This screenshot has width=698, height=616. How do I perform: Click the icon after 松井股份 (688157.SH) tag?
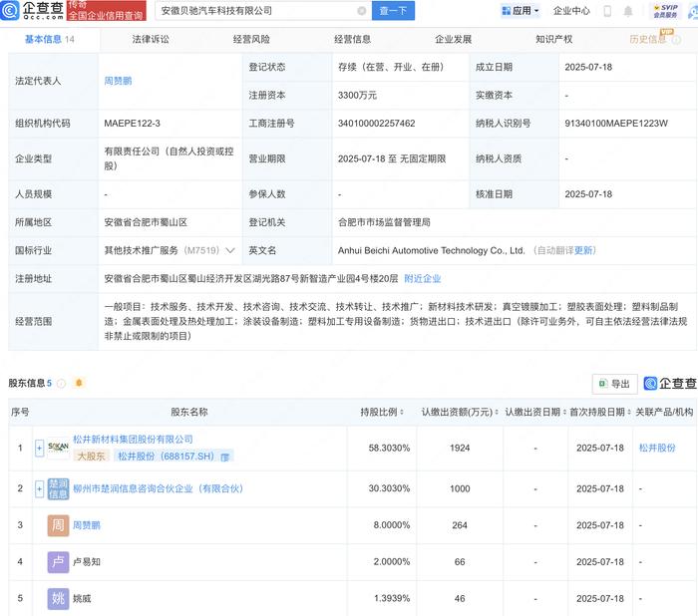point(225,458)
